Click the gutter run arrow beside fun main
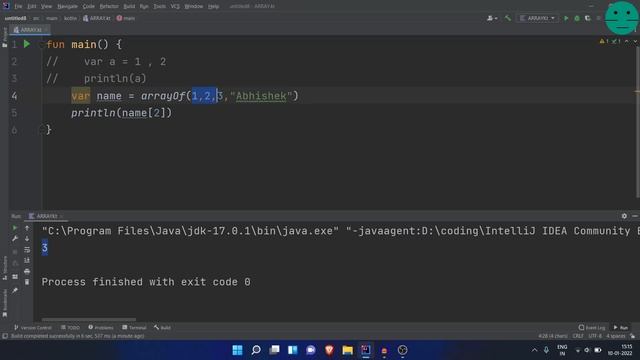 (27, 44)
